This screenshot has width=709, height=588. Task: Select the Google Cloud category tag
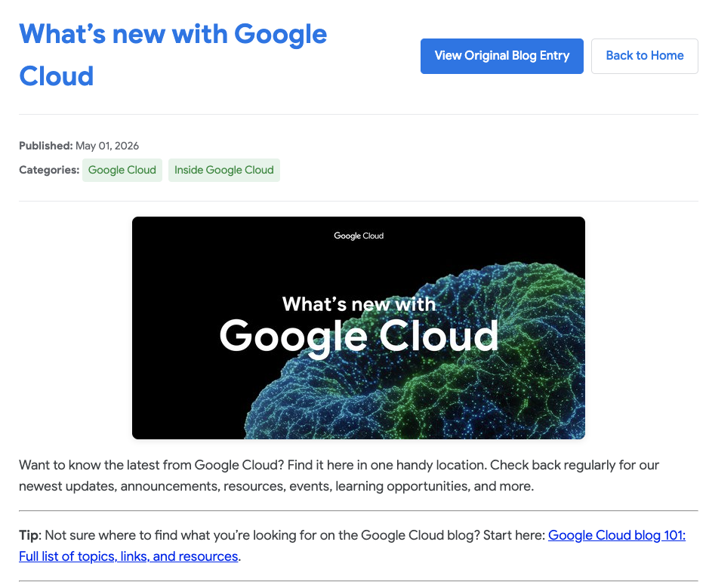(122, 170)
